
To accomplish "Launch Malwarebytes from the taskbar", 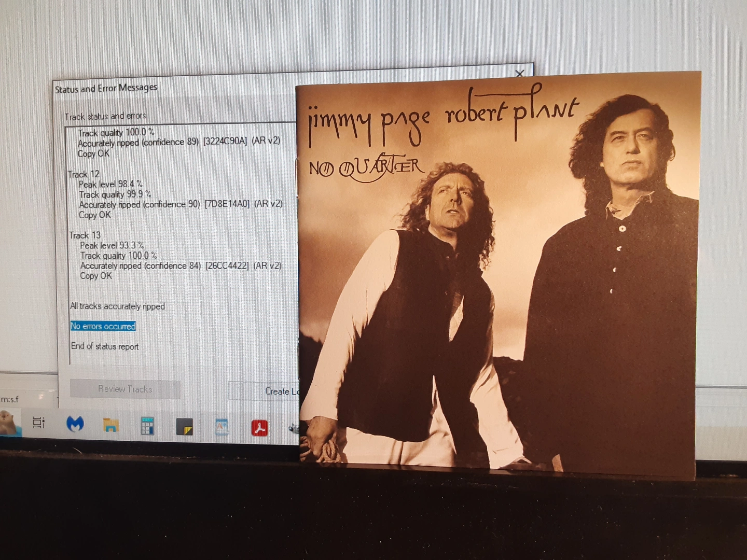I will 75,424.
